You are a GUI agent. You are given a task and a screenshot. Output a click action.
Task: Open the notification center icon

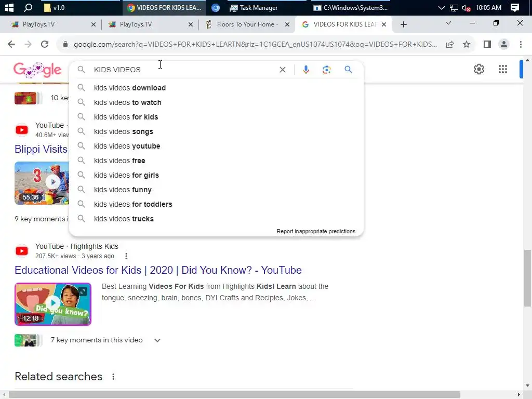(515, 7)
